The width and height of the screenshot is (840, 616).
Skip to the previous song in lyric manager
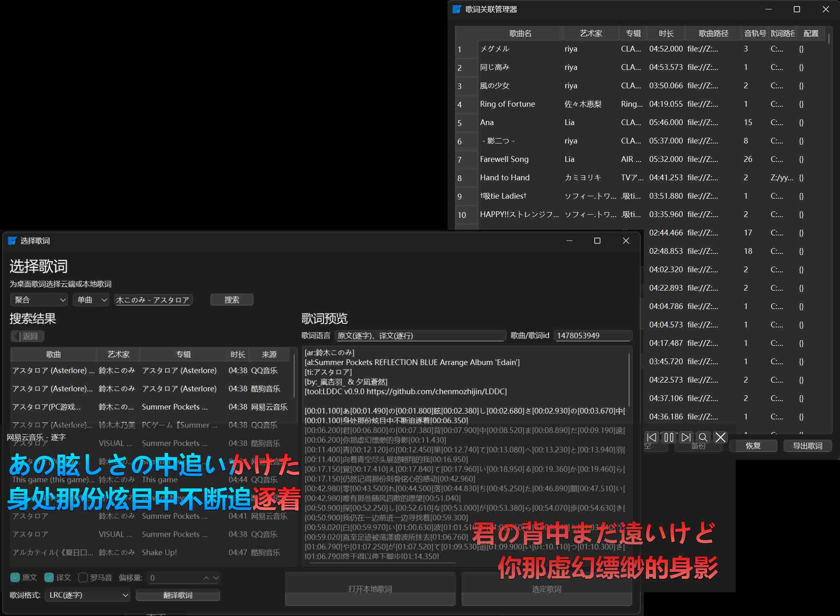click(x=652, y=437)
